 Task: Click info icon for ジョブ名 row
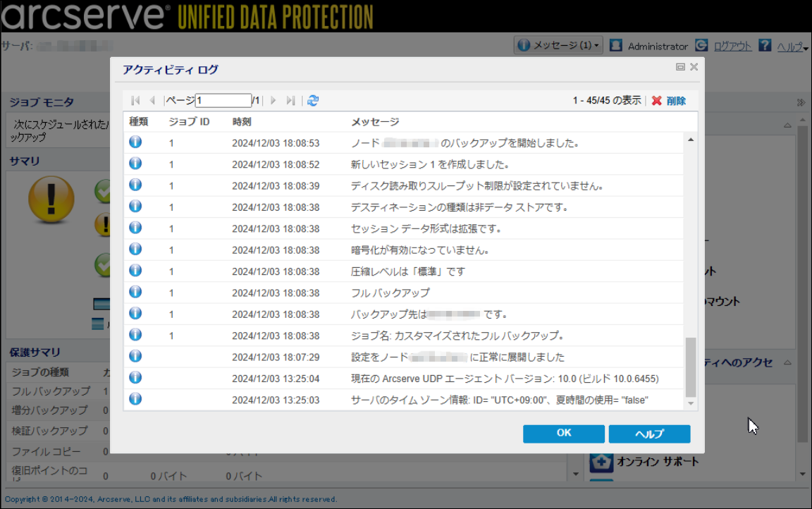135,334
